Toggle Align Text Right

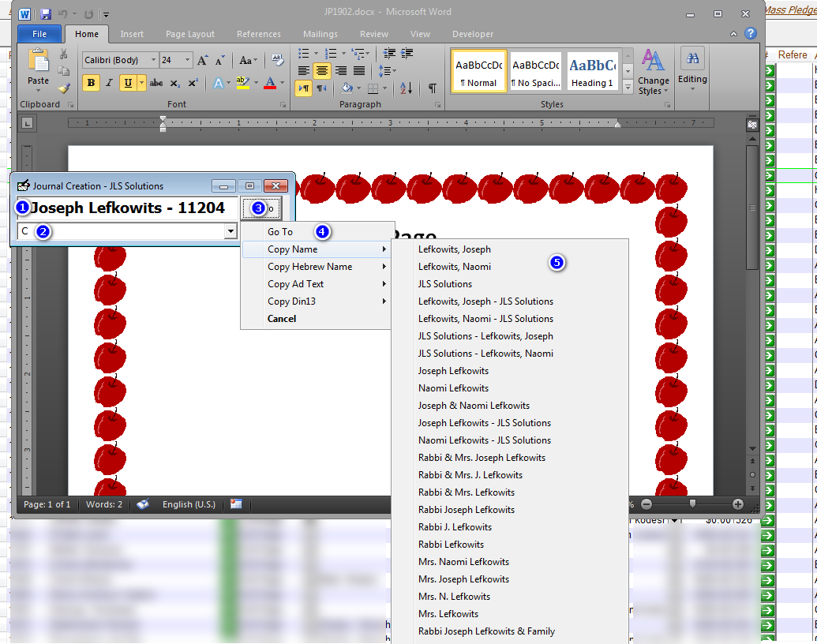[341, 70]
